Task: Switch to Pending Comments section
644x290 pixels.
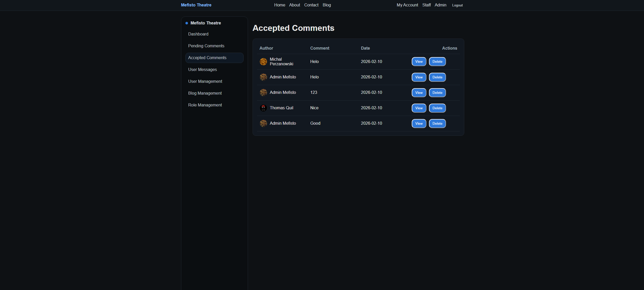Action: click(206, 46)
